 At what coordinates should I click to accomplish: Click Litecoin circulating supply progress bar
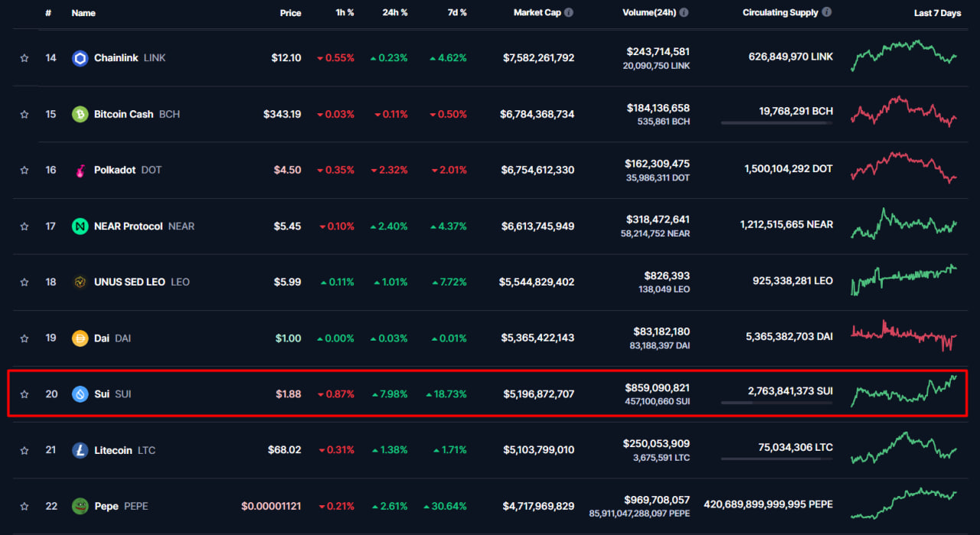(x=776, y=458)
